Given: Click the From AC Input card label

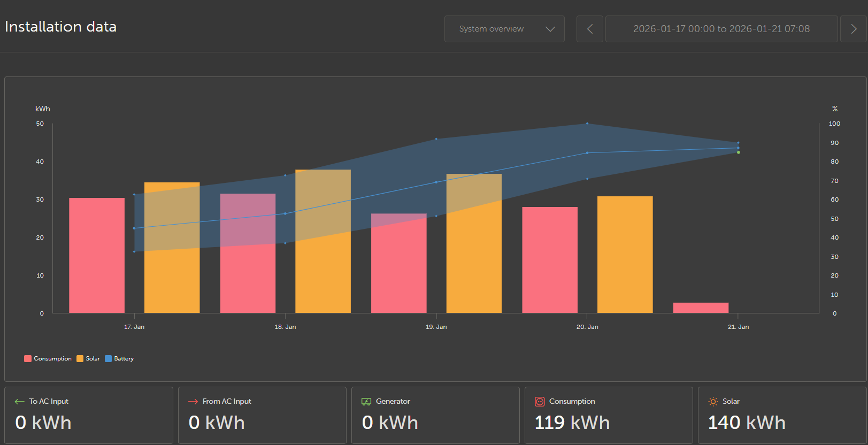Looking at the screenshot, I should pos(227,402).
